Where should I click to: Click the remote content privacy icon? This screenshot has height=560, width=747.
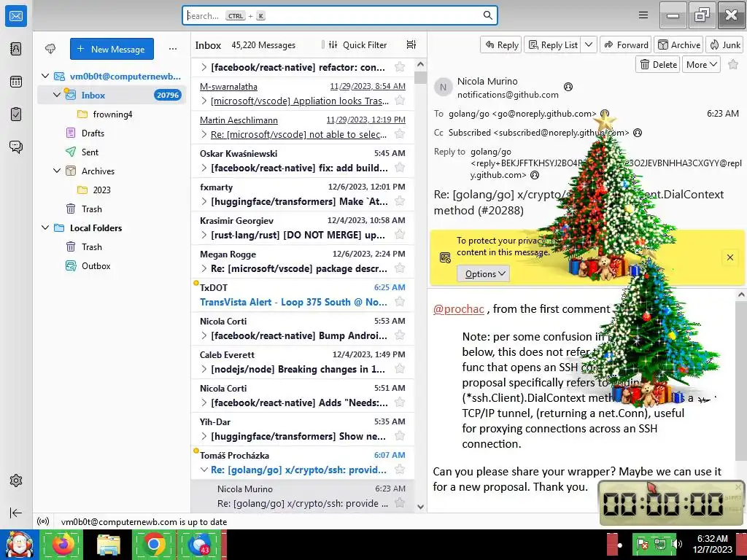pyautogui.click(x=445, y=257)
